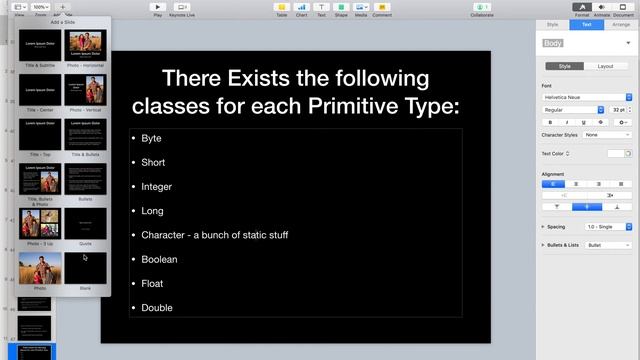This screenshot has width=640, height=360.
Task: Switch to the Arrange inspector tab
Action: point(621,24)
